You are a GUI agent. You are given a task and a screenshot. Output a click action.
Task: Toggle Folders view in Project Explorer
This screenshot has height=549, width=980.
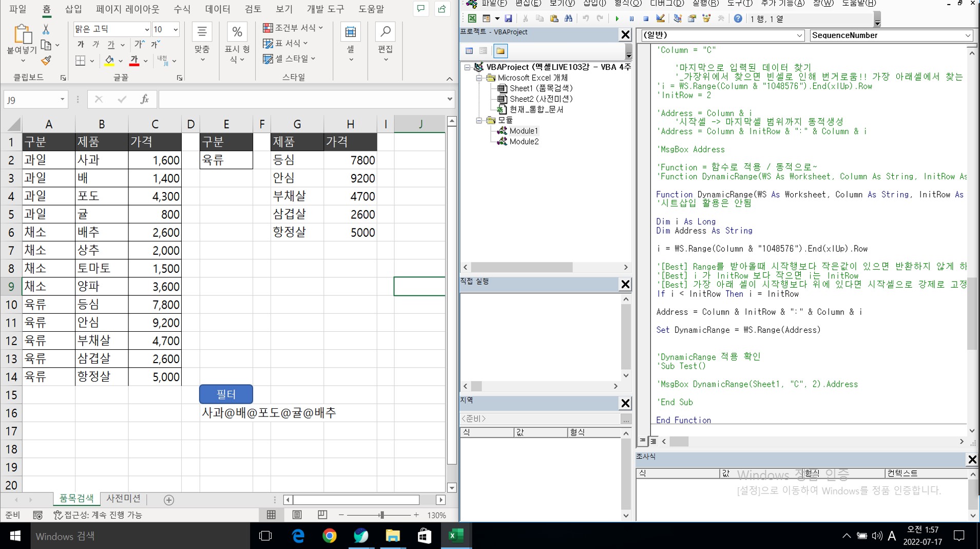[x=501, y=51]
